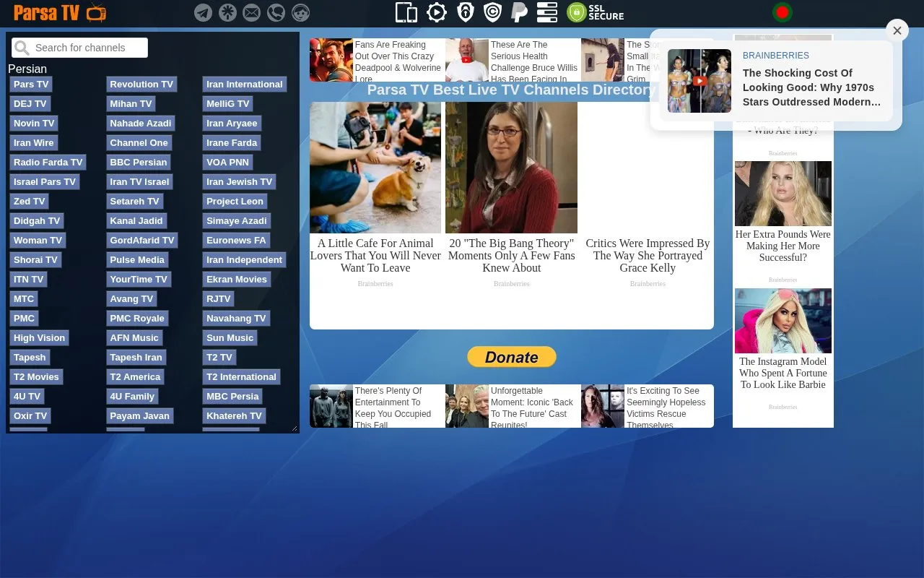
Task: Click the red circle flag icon
Action: pos(783,12)
